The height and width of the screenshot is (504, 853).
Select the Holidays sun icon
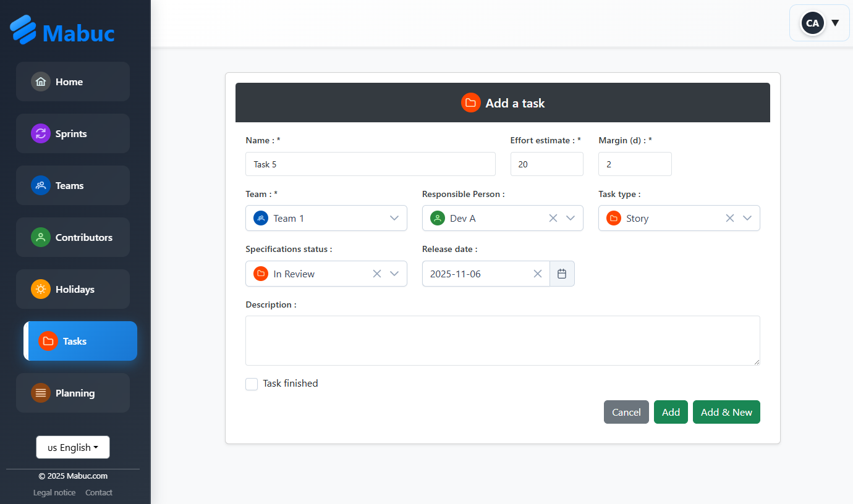40,289
